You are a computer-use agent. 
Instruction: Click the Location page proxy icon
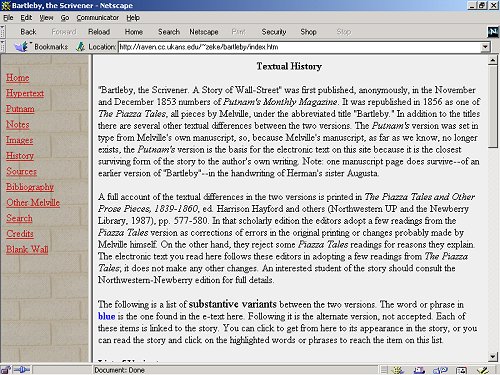(x=80, y=47)
